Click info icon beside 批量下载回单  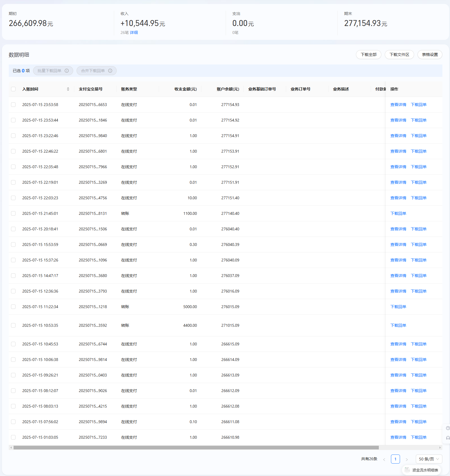[x=67, y=71]
